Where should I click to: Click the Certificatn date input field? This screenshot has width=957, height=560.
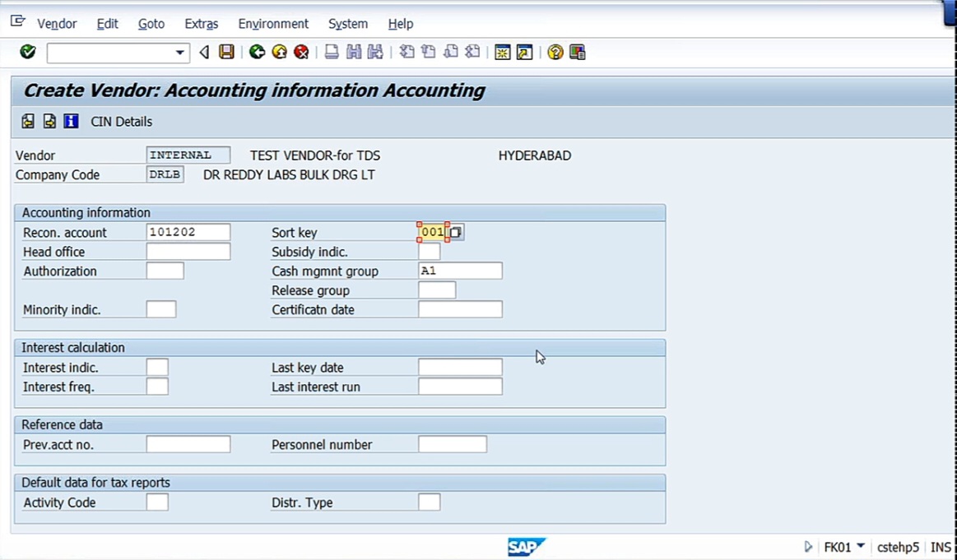pos(460,309)
